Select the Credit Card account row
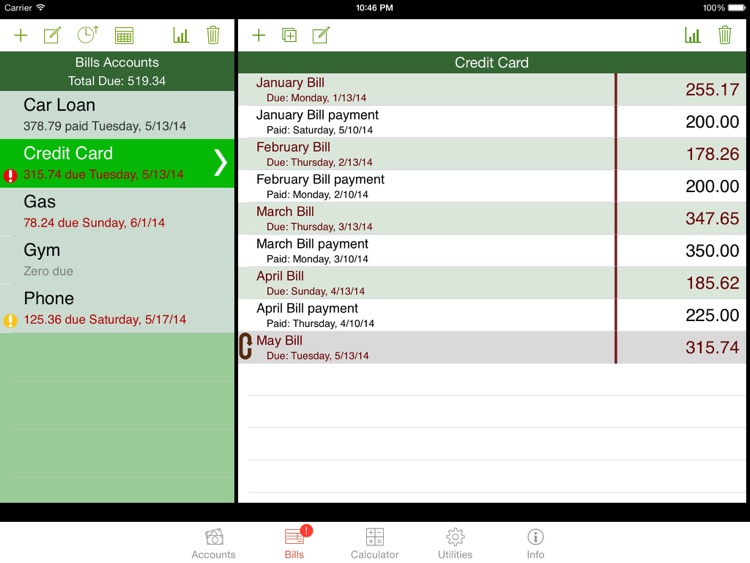750x563 pixels. click(117, 163)
